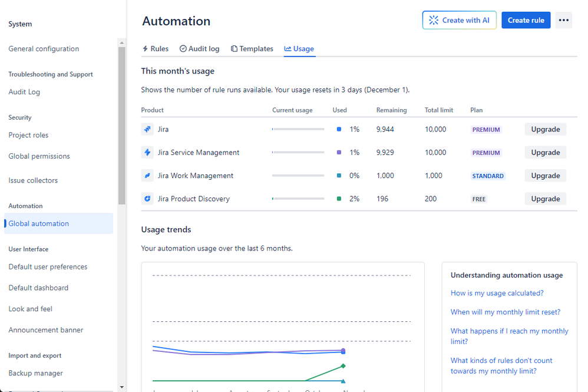Click the sidebar scroll down arrow
The width and height of the screenshot is (588, 392).
coord(121,387)
